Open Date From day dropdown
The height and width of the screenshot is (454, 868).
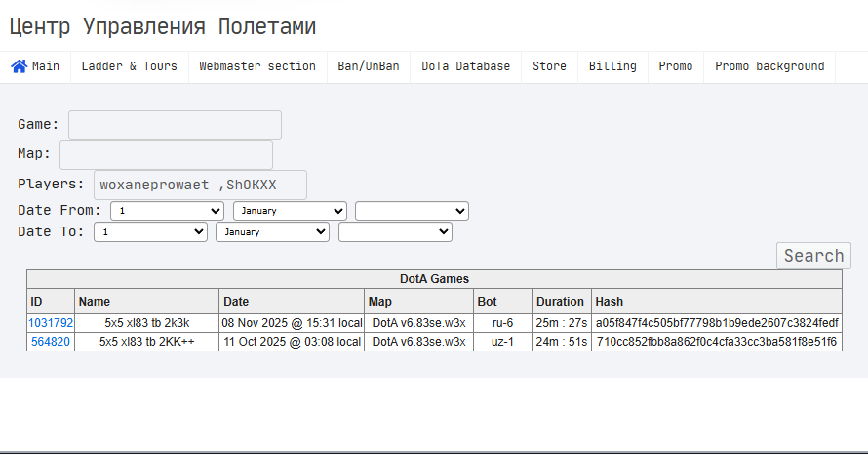point(167,211)
